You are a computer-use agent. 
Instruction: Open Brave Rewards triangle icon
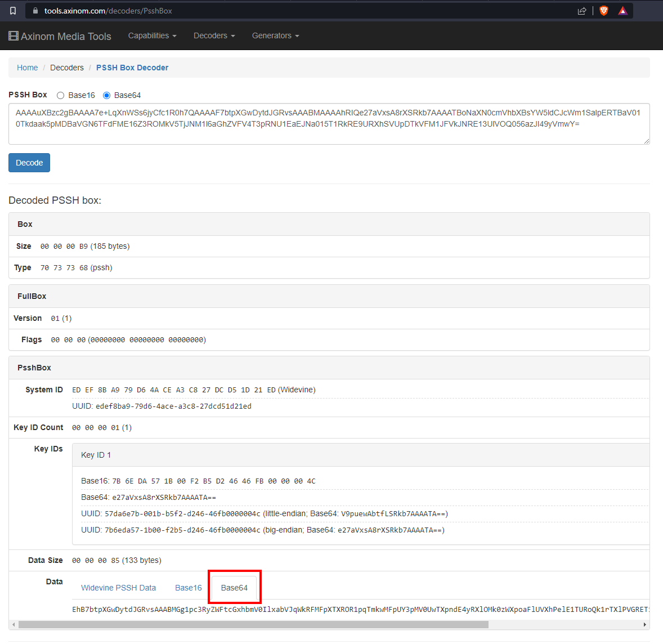click(623, 11)
